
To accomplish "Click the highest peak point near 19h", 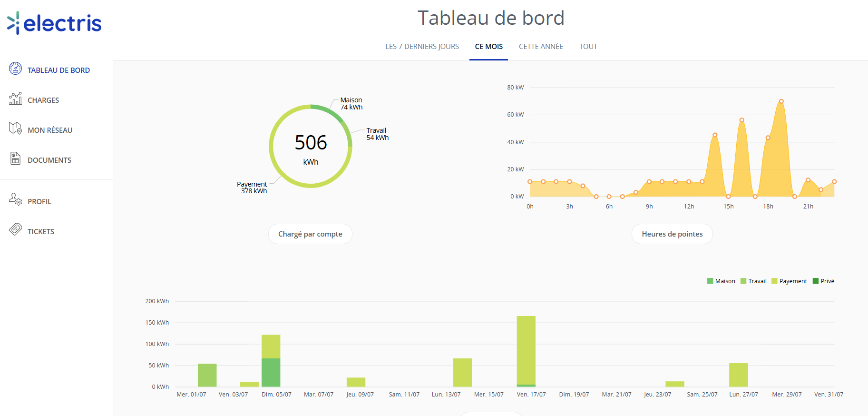I will [781, 101].
